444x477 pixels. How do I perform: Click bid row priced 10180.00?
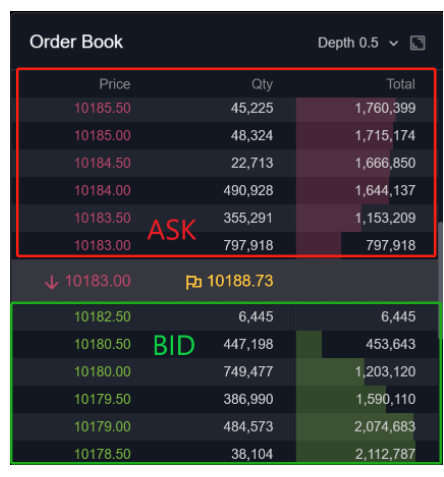point(226,371)
